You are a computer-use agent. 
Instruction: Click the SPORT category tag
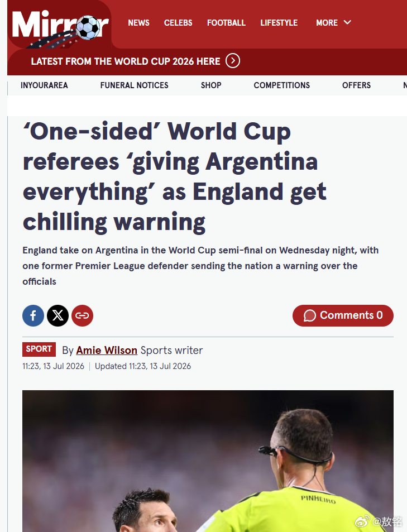click(39, 349)
